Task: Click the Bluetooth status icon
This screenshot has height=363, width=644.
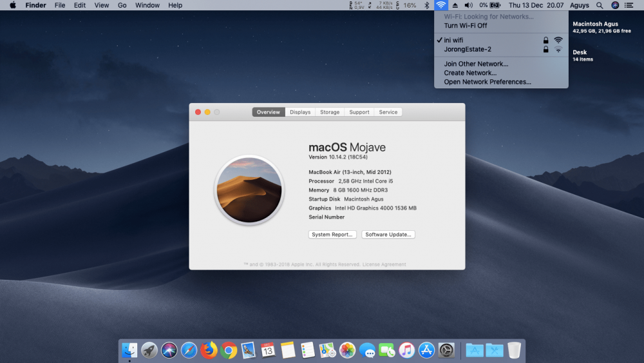Action: coord(427,5)
